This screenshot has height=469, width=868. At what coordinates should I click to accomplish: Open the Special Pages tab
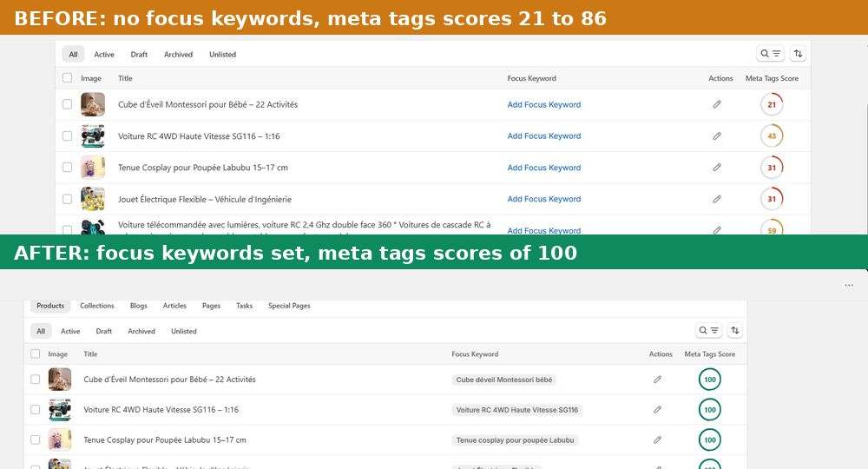click(289, 306)
